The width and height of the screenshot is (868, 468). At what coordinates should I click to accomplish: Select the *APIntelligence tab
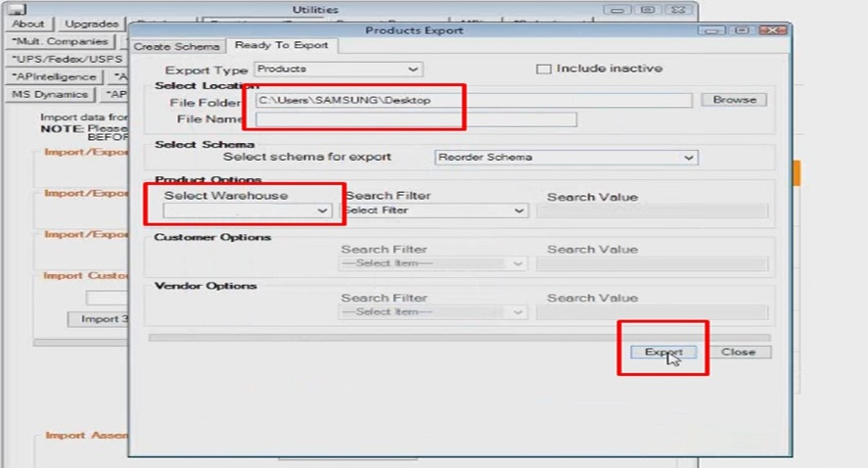point(55,76)
